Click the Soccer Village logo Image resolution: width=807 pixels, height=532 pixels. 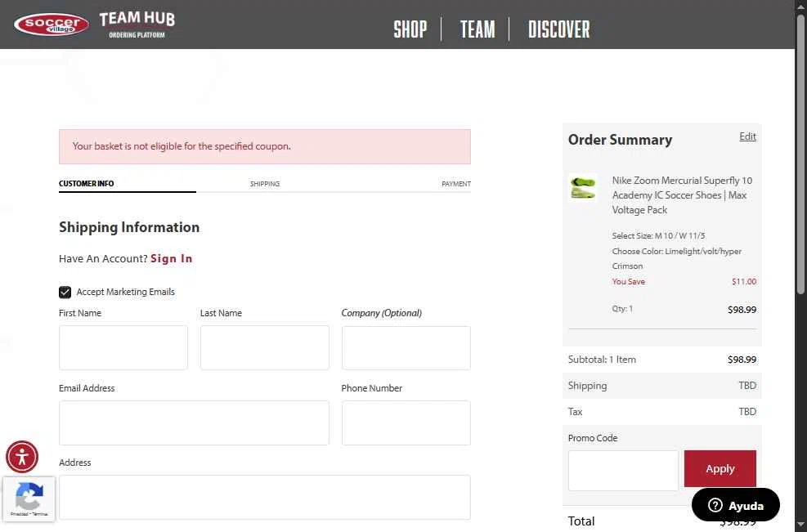click(52, 25)
